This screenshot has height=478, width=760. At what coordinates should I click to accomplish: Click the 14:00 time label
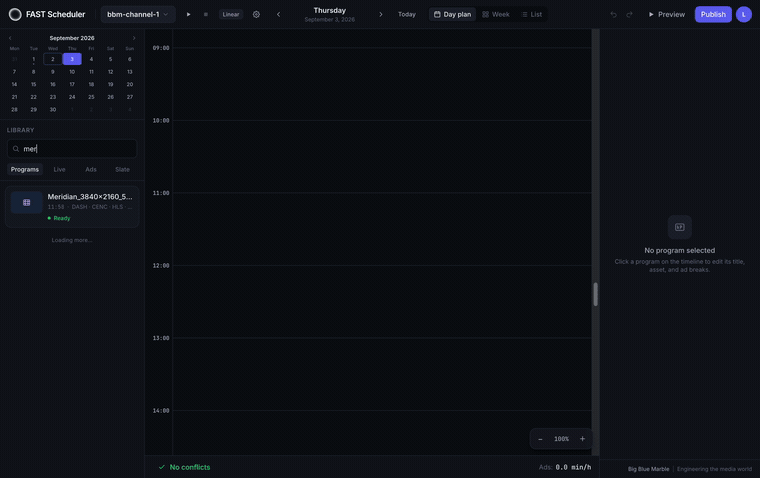coord(161,411)
